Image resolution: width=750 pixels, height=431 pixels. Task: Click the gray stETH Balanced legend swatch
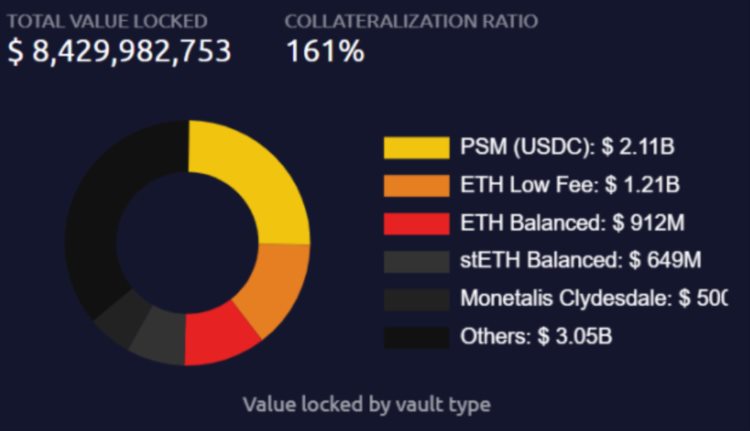[x=416, y=261]
